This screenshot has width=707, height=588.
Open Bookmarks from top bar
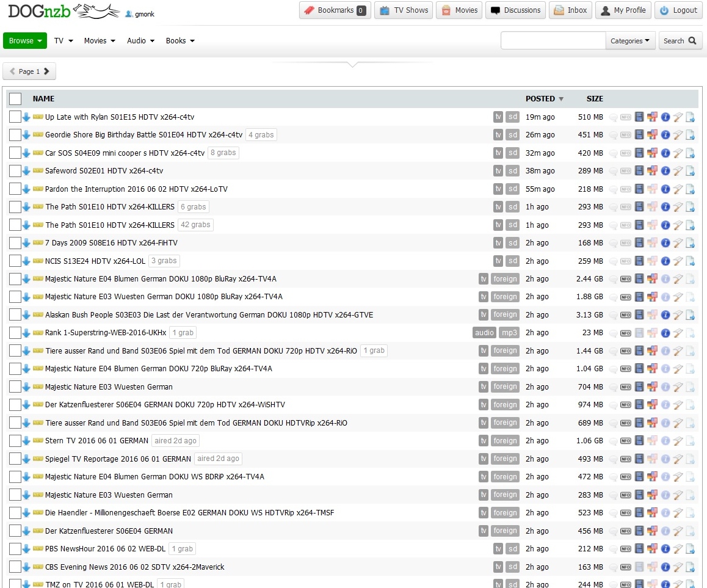pos(335,10)
